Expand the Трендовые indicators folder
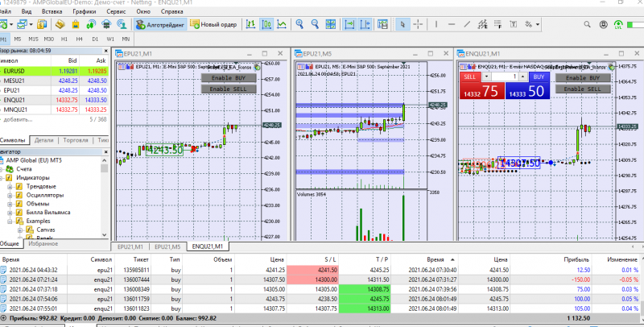Viewport: 644px width, 327px height. click(x=10, y=187)
